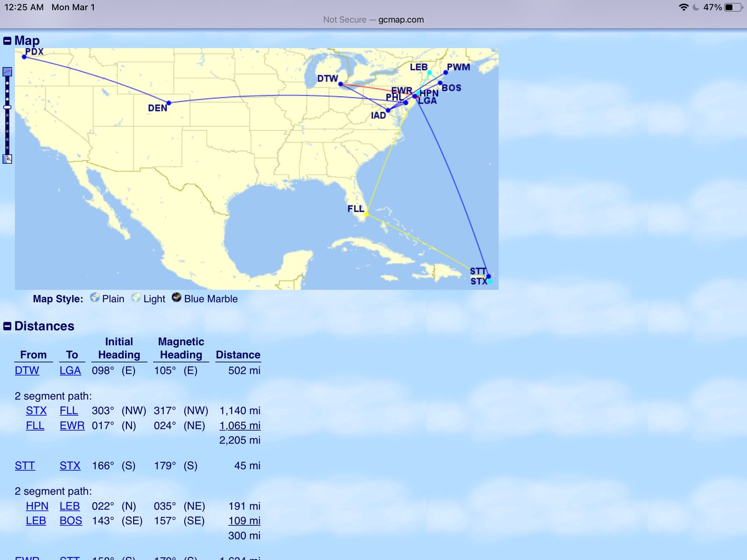Select the Blue Marble map style icon
This screenshot has width=747, height=560.
176,299
